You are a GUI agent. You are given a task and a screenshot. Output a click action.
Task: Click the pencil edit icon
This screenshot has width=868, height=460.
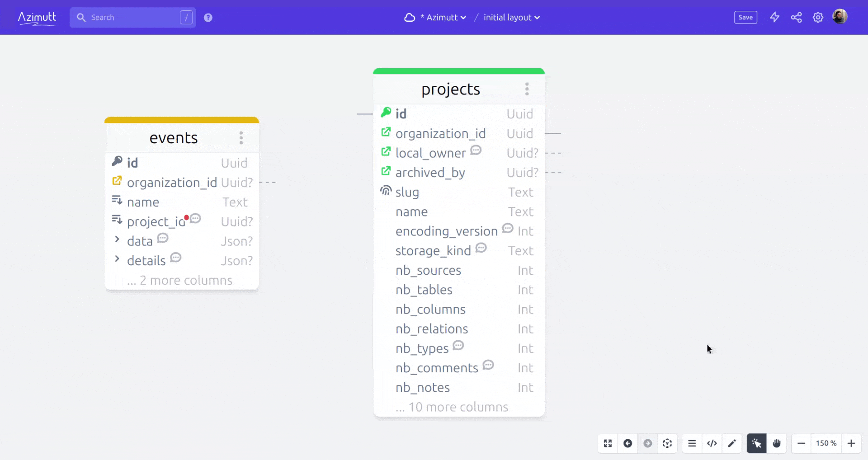point(732,443)
